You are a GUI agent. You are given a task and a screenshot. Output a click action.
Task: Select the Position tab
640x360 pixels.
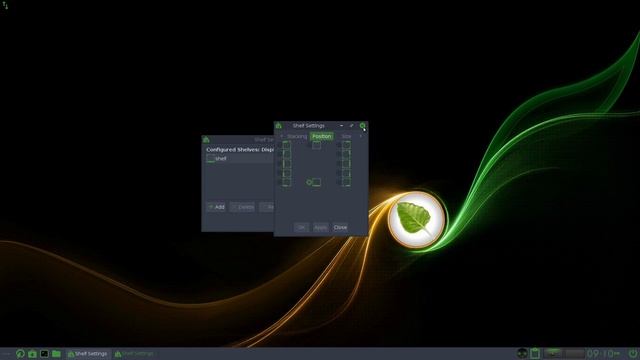(322, 136)
